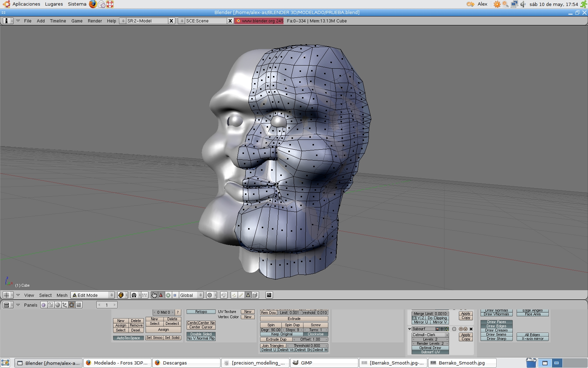
Task: Toggle X-axis mirror option
Action: (x=532, y=339)
